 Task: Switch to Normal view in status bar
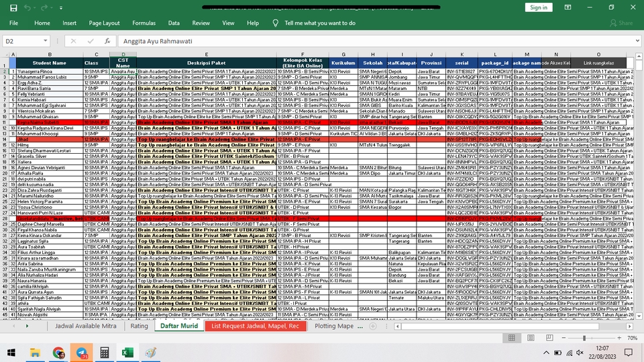click(x=512, y=338)
